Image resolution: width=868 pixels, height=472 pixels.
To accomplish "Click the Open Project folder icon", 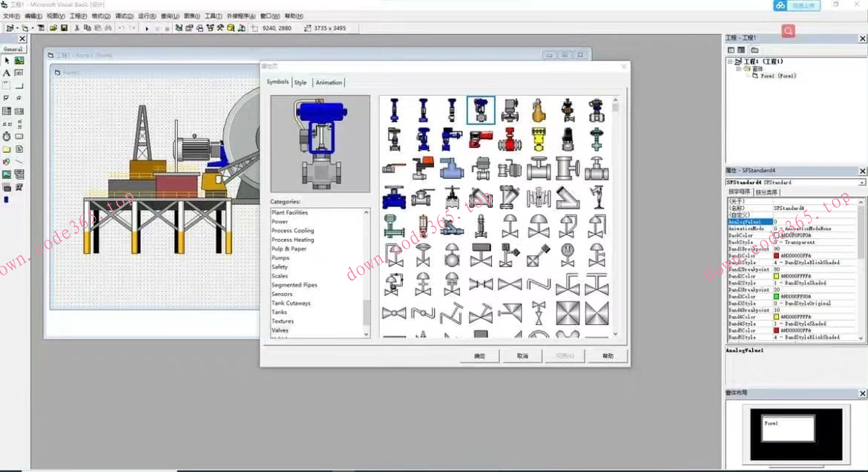I will click(x=53, y=28).
